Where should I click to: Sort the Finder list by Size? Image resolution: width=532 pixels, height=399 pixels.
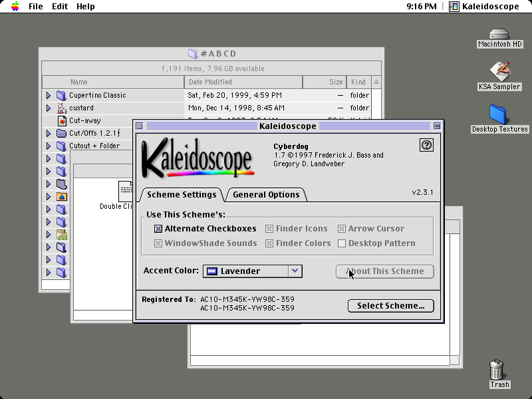325,82
